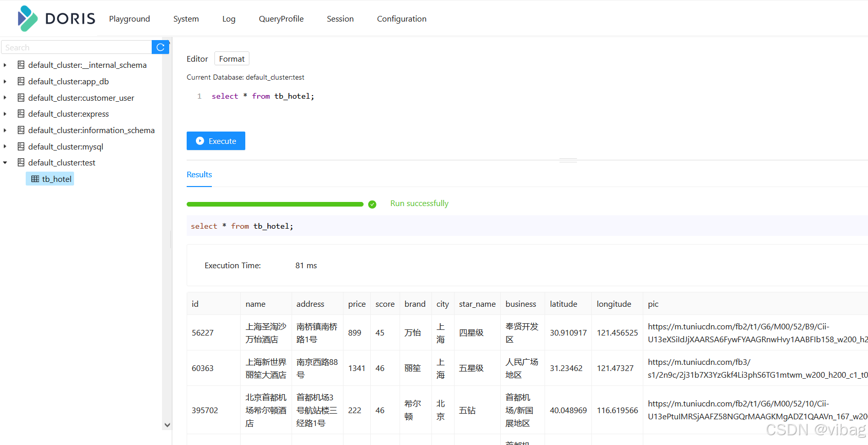Run the query with Execute

216,141
